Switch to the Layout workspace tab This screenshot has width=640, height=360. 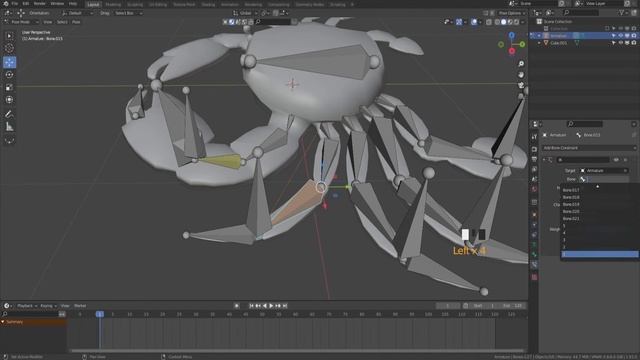click(93, 4)
